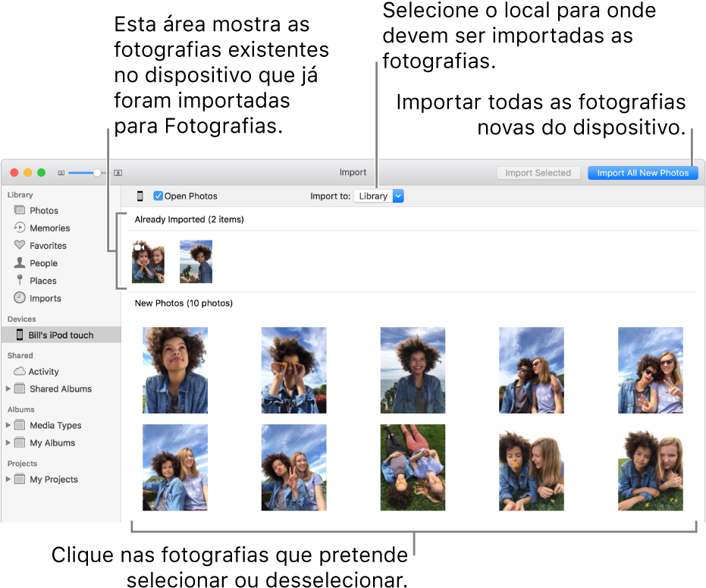Image resolution: width=706 pixels, height=588 pixels.
Task: Click the already imported video thumbnail
Action: point(148,261)
